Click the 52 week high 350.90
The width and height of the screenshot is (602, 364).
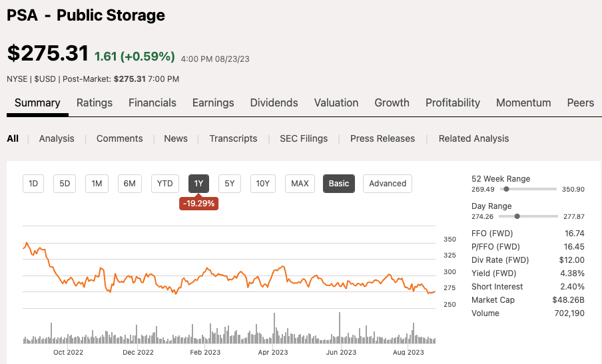(573, 189)
